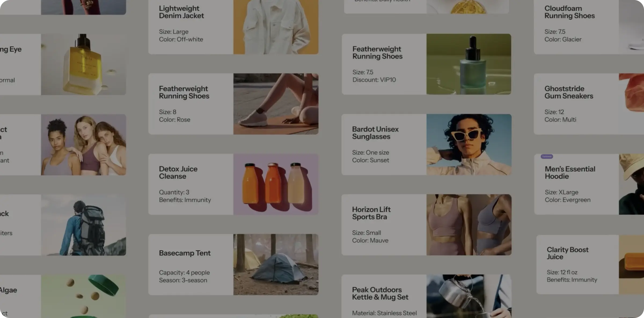This screenshot has height=318, width=644.
Task: Click the 'Color: Glacier' text
Action: [x=563, y=39]
